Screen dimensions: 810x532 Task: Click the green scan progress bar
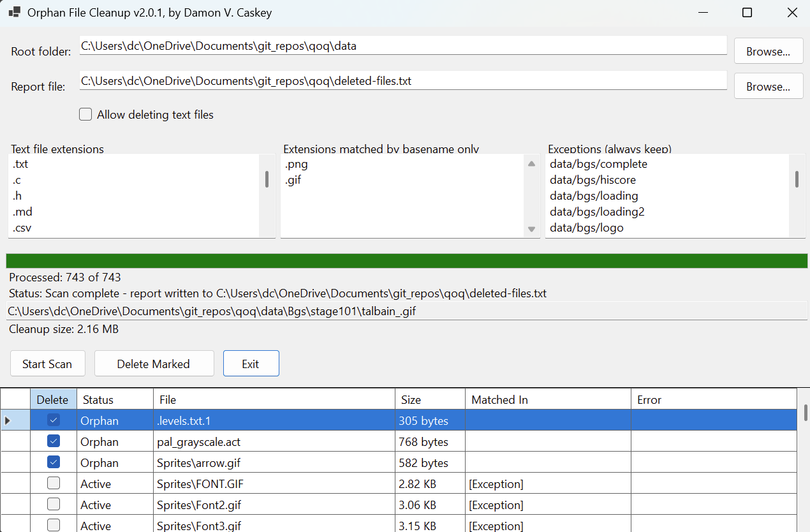(x=406, y=261)
